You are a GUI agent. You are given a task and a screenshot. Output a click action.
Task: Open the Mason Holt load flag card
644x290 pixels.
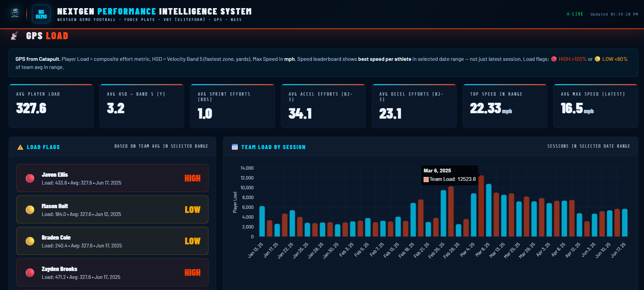coord(112,210)
